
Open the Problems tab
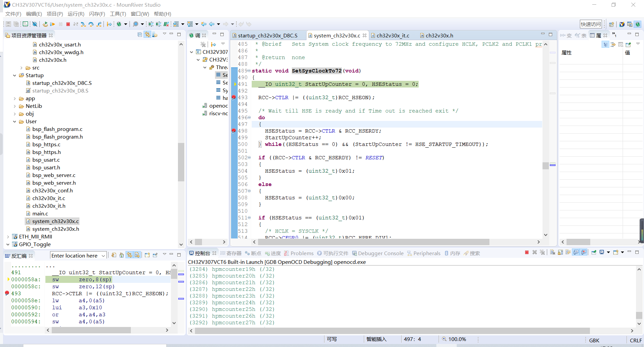(299, 253)
